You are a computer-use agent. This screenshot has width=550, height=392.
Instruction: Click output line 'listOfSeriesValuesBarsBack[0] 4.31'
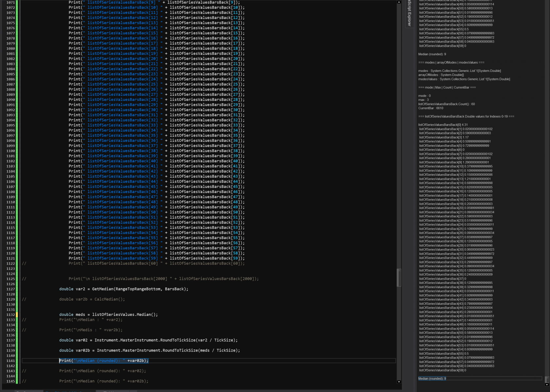(x=443, y=125)
